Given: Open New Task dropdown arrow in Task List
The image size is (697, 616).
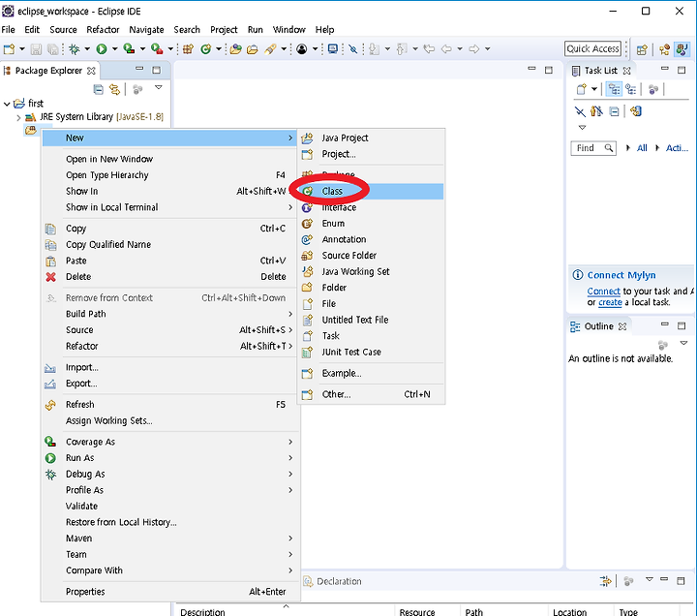Looking at the screenshot, I should pos(594,89).
